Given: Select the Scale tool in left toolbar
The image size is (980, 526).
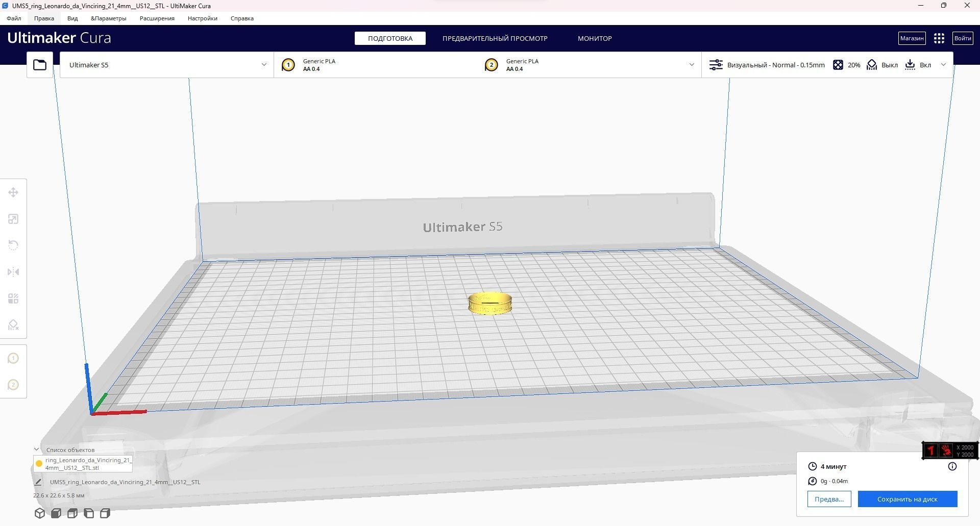Looking at the screenshot, I should (x=13, y=219).
